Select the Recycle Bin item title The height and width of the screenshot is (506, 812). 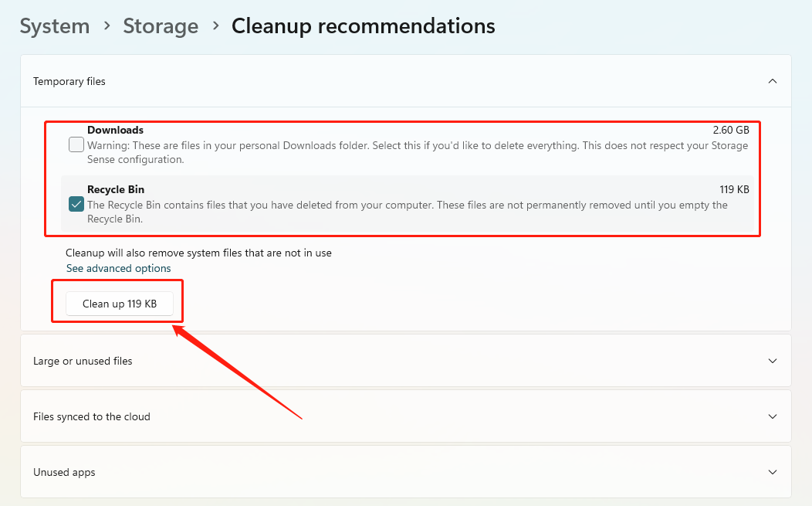tap(116, 189)
